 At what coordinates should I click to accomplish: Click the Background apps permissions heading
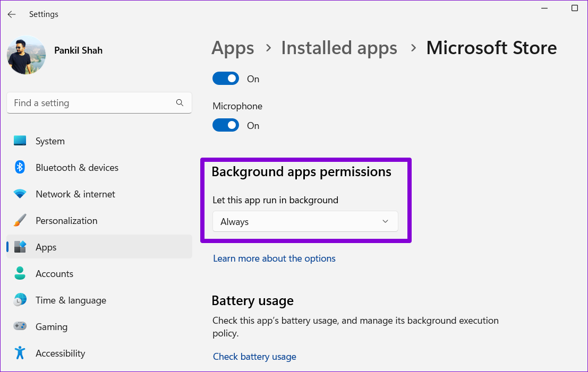point(302,172)
